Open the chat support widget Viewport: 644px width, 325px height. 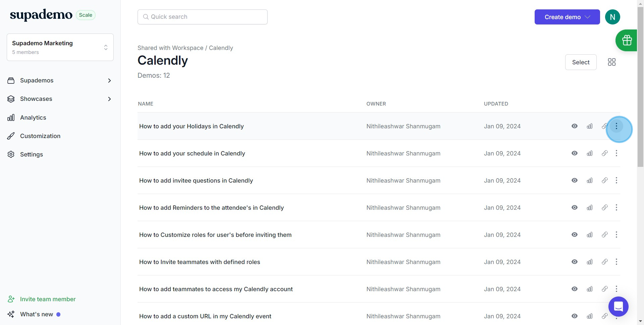pyautogui.click(x=618, y=307)
